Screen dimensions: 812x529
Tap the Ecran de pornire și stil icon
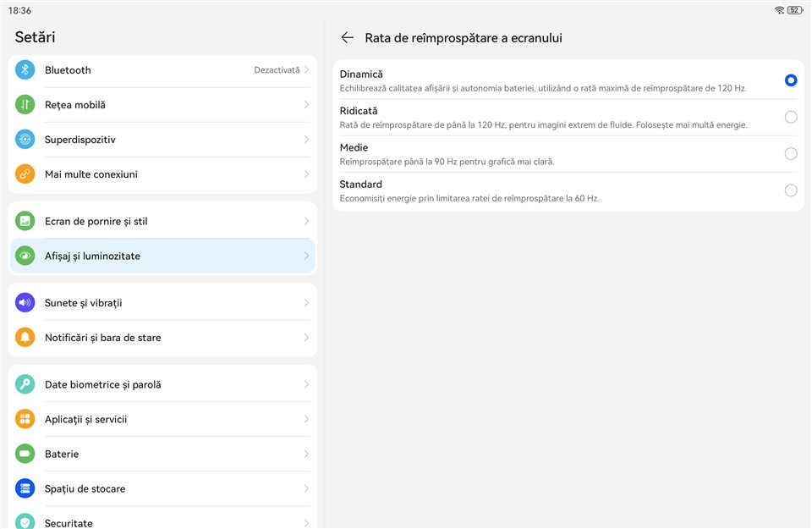[25, 222]
